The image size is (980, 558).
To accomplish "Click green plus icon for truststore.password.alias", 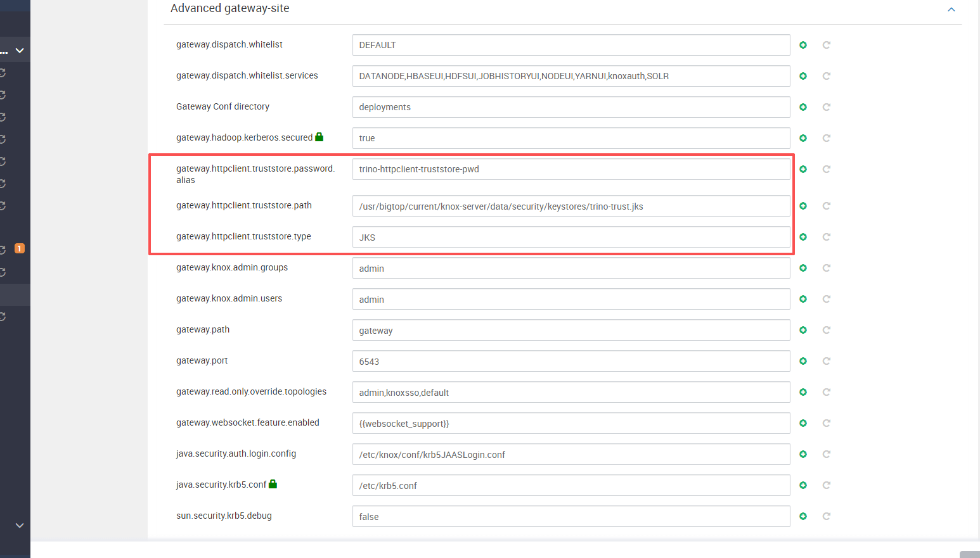I will [x=803, y=169].
